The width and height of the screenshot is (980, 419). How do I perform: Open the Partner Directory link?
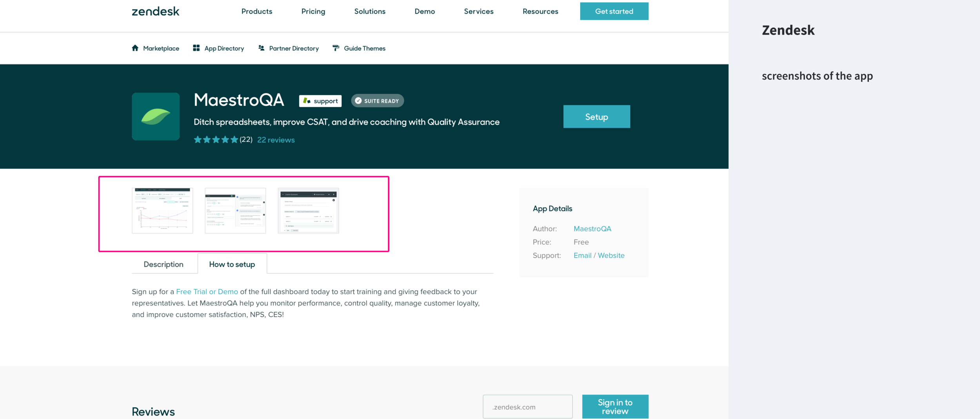click(294, 48)
